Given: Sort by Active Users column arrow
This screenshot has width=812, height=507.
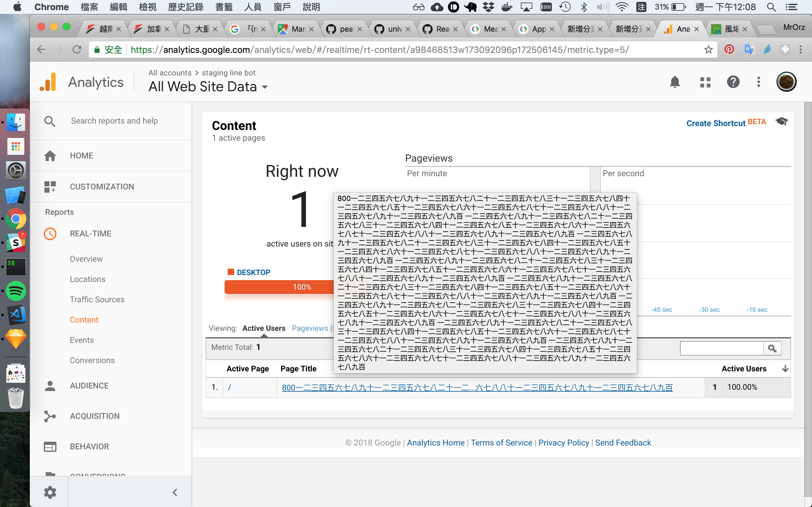Looking at the screenshot, I should 785,369.
